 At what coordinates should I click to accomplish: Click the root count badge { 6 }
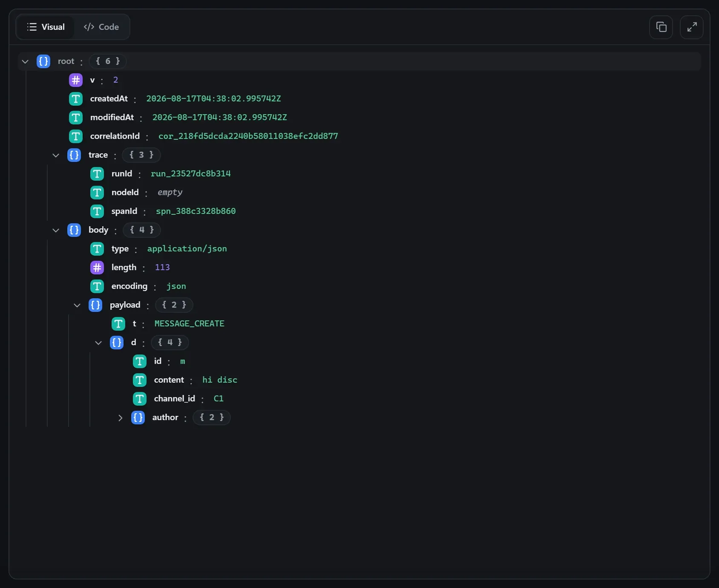[x=108, y=61]
